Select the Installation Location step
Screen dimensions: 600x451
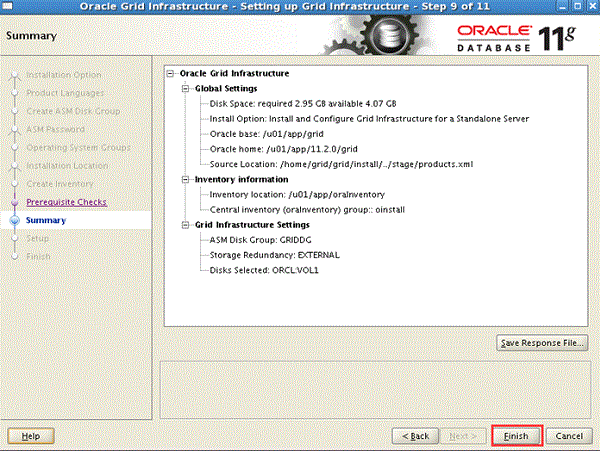point(67,166)
